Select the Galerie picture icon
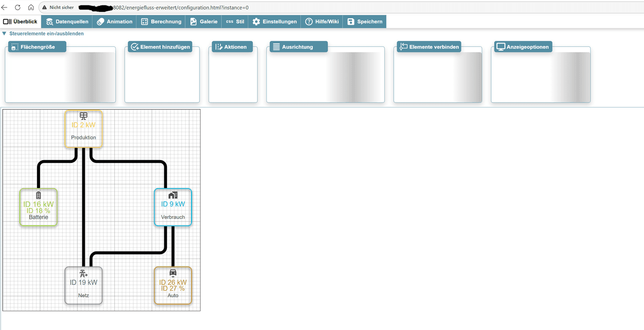644x330 pixels. coord(193,21)
